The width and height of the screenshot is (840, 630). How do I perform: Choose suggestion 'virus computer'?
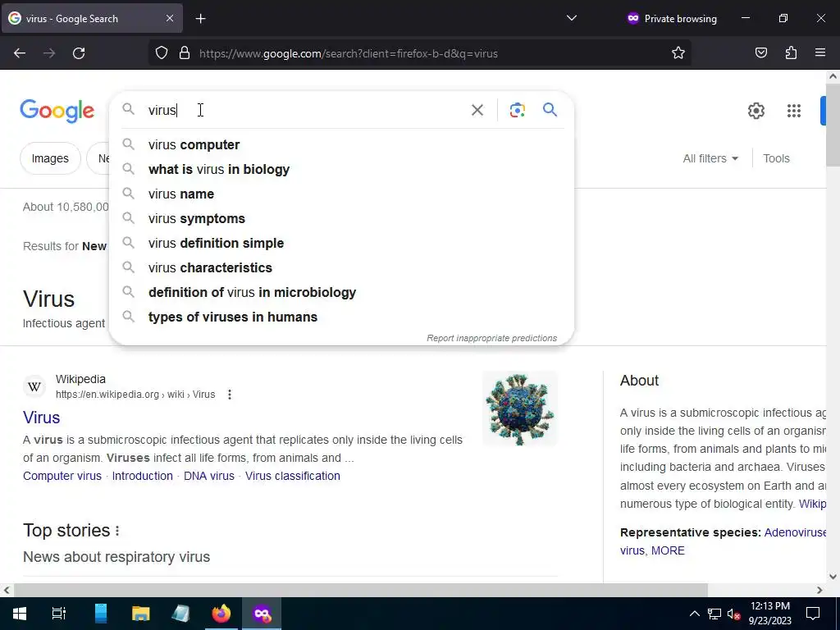[x=341, y=144]
